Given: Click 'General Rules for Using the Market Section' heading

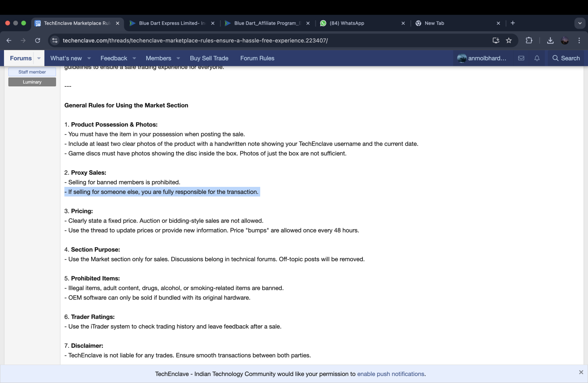Looking at the screenshot, I should (x=126, y=105).
